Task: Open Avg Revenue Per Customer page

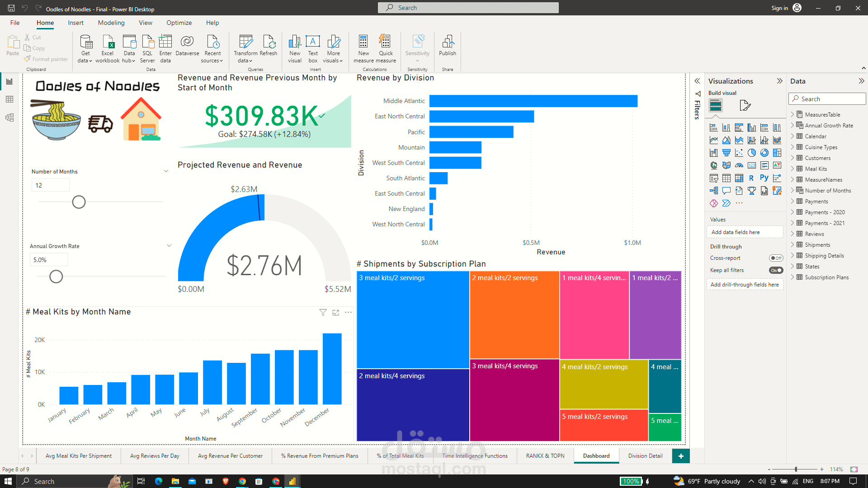Action: click(x=230, y=456)
